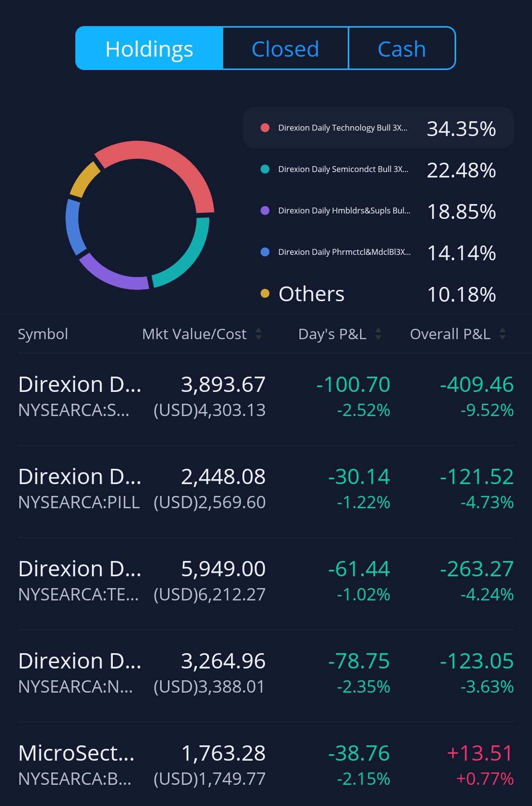532x806 pixels.
Task: Select Direxion Daily Hmbldrs&Supls legend entry
Action: coord(378,210)
